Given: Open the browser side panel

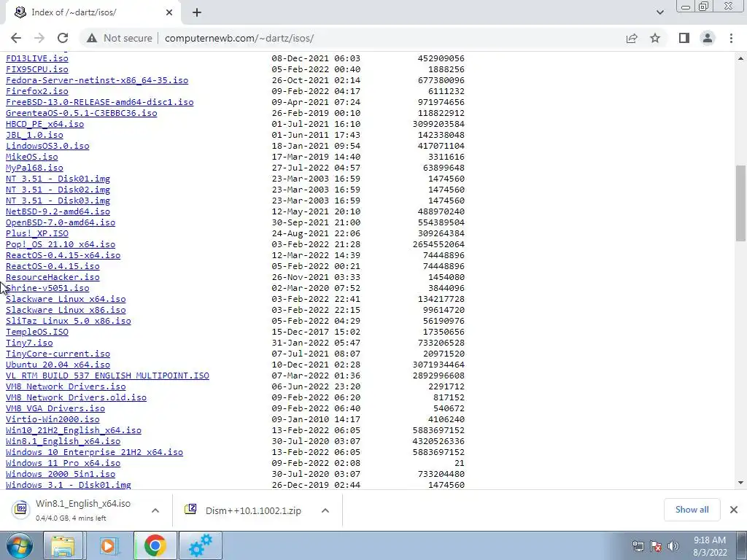Looking at the screenshot, I should pyautogui.click(x=684, y=38).
